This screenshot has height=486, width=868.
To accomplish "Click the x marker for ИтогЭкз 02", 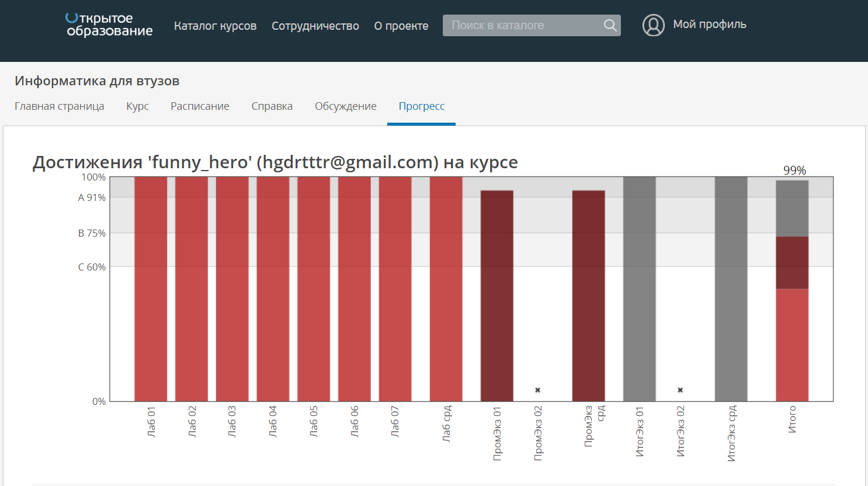I will point(680,390).
